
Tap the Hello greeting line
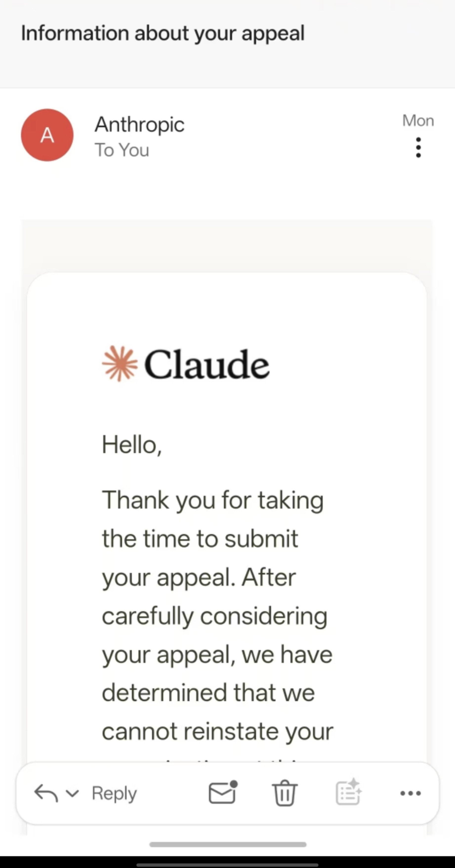point(132,445)
